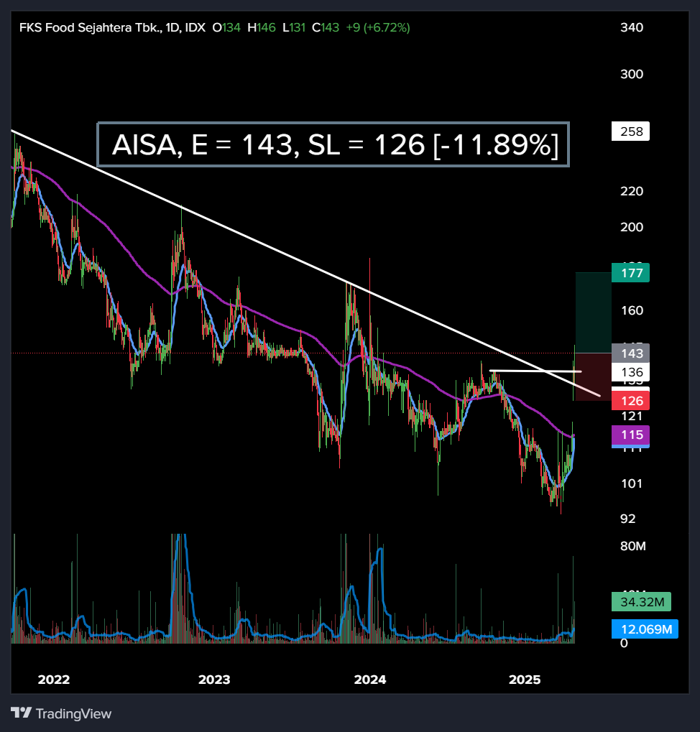Click the 101 price scale value
The width and height of the screenshot is (700, 732).
point(632,483)
